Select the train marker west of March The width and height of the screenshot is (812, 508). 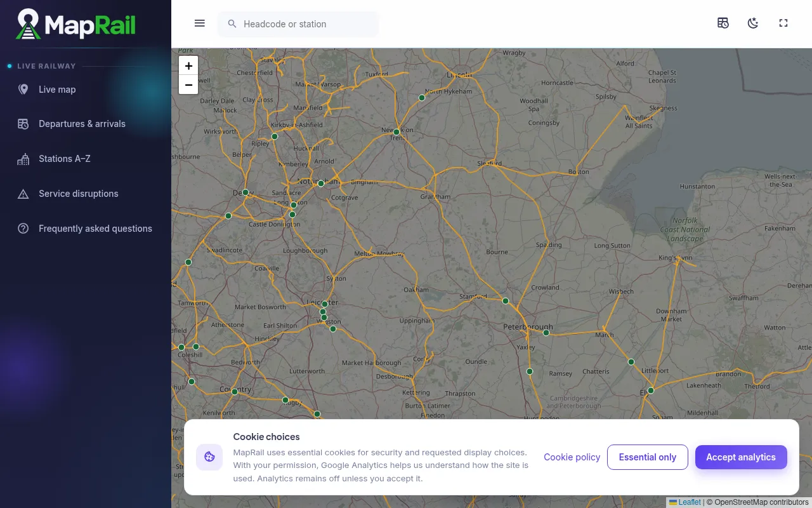click(x=546, y=333)
